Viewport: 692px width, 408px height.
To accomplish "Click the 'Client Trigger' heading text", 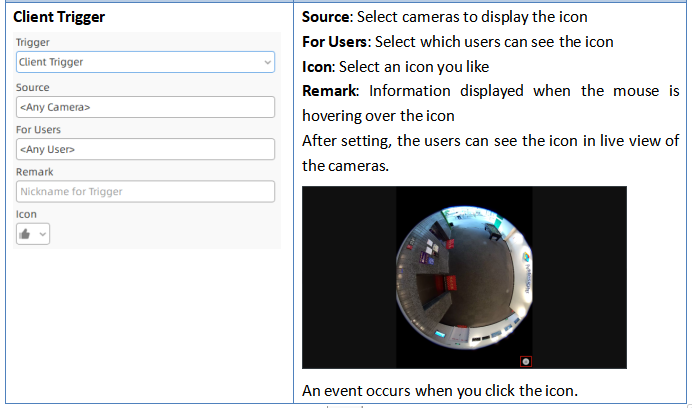I will coord(59,17).
